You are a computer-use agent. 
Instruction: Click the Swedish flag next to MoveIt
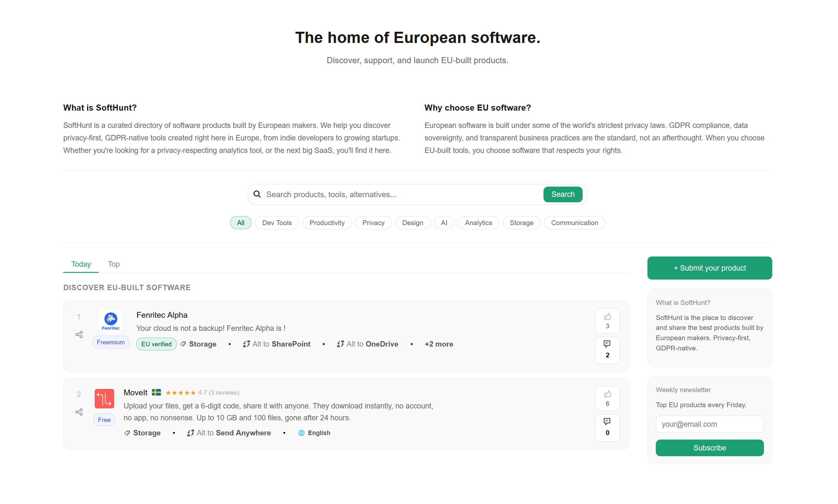(156, 393)
